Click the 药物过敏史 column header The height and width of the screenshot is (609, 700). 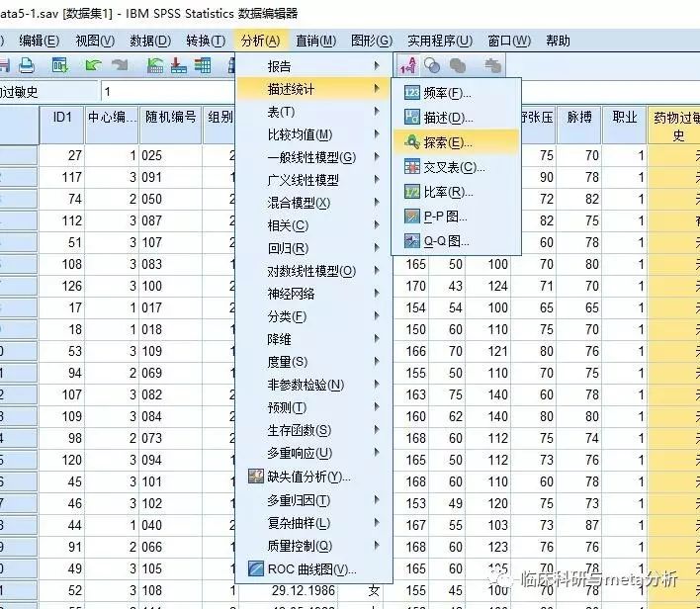pyautogui.click(x=675, y=125)
